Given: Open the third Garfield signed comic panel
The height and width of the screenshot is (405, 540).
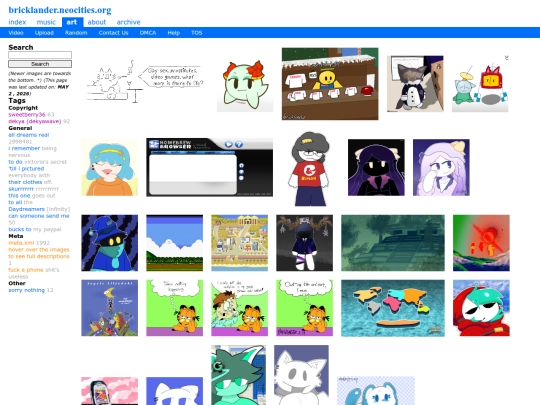Looking at the screenshot, I should [304, 308].
